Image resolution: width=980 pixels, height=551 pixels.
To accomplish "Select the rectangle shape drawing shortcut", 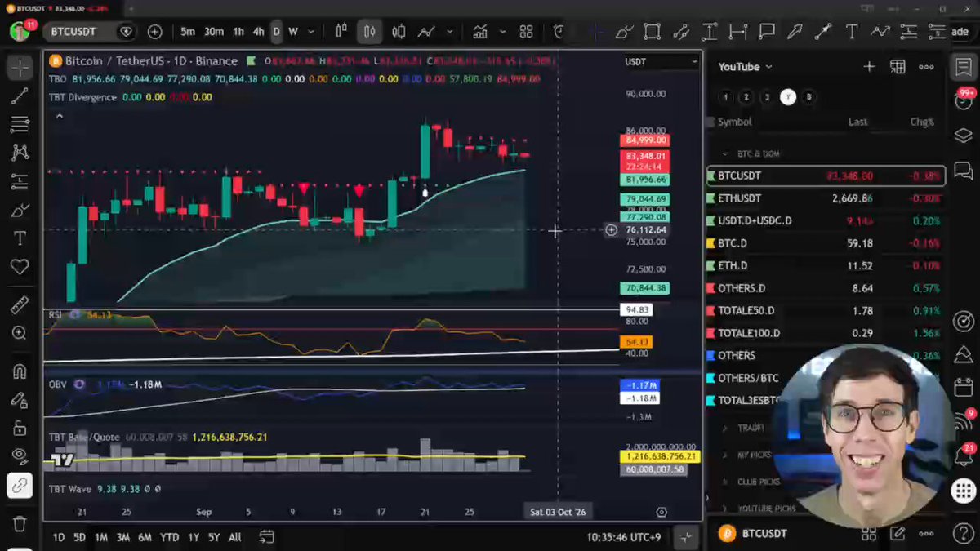I will point(652,32).
